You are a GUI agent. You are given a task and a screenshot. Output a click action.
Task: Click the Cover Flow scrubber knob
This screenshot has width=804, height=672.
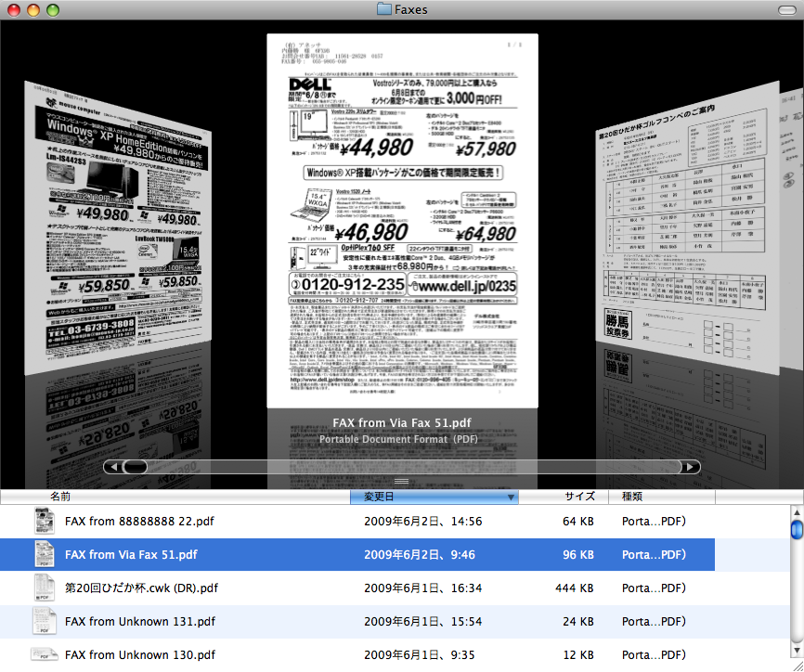135,467
